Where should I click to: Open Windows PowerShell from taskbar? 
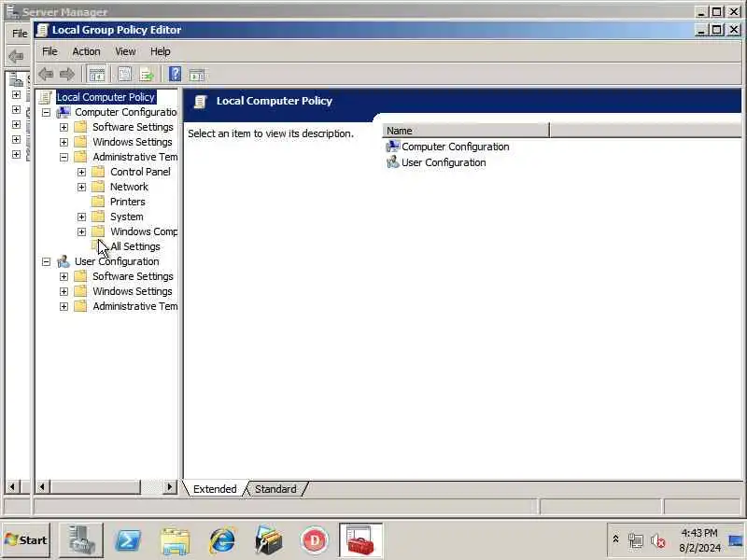(128, 541)
